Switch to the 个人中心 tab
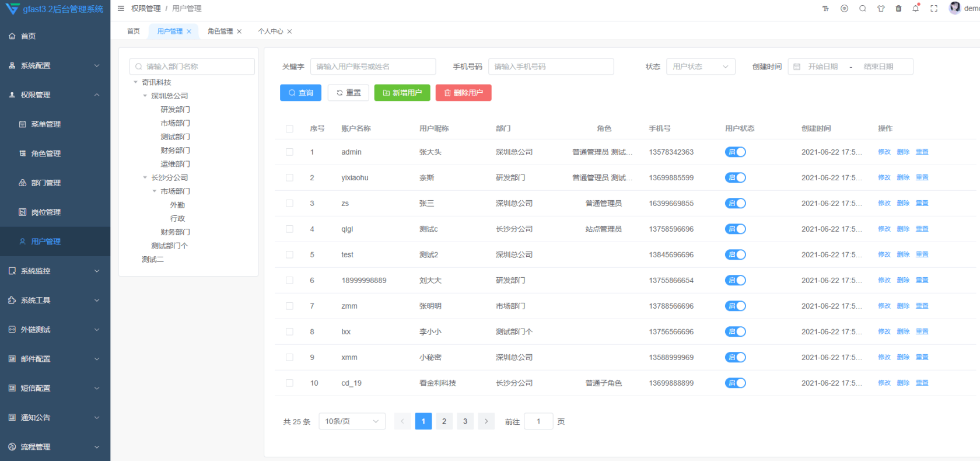The width and height of the screenshot is (980, 461). coord(271,32)
